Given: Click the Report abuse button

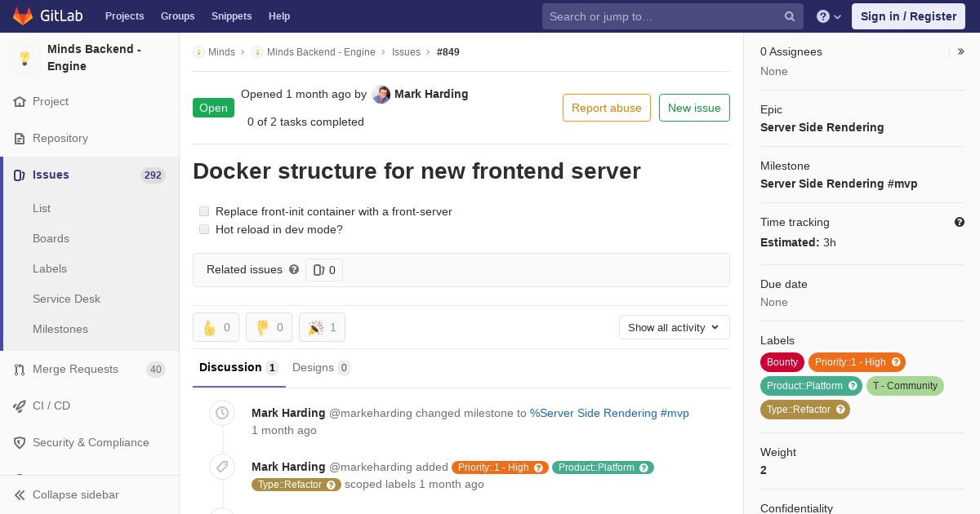Looking at the screenshot, I should click(607, 108).
